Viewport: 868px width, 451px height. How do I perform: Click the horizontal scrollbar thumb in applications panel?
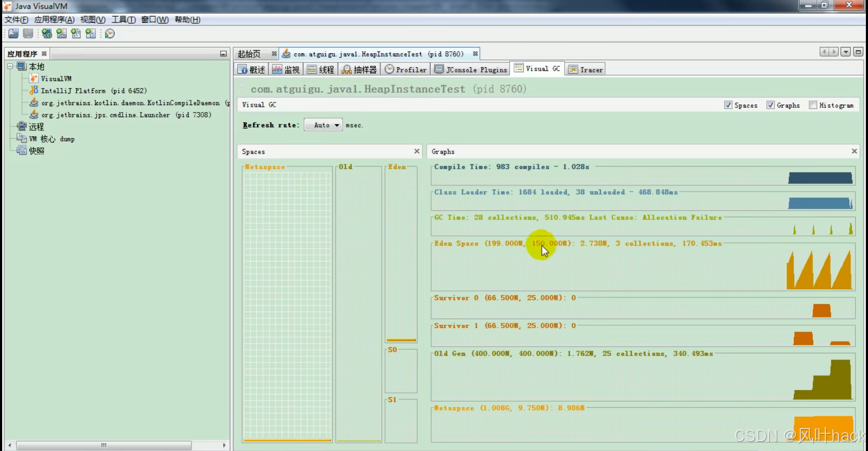point(104,445)
